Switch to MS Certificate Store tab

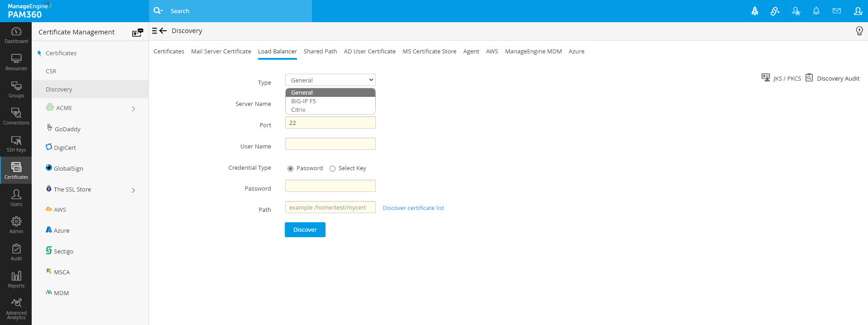[x=429, y=51]
